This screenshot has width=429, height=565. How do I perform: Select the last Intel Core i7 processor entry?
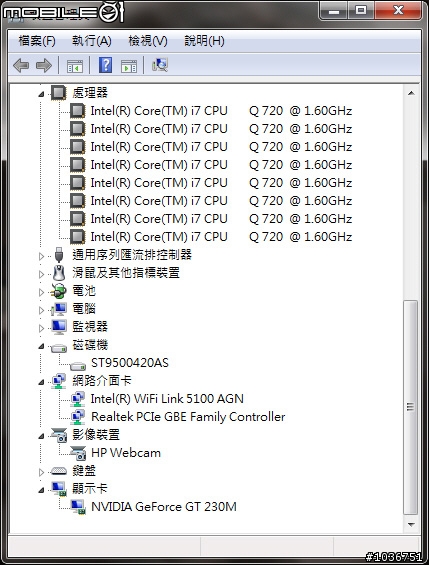pyautogui.click(x=221, y=237)
